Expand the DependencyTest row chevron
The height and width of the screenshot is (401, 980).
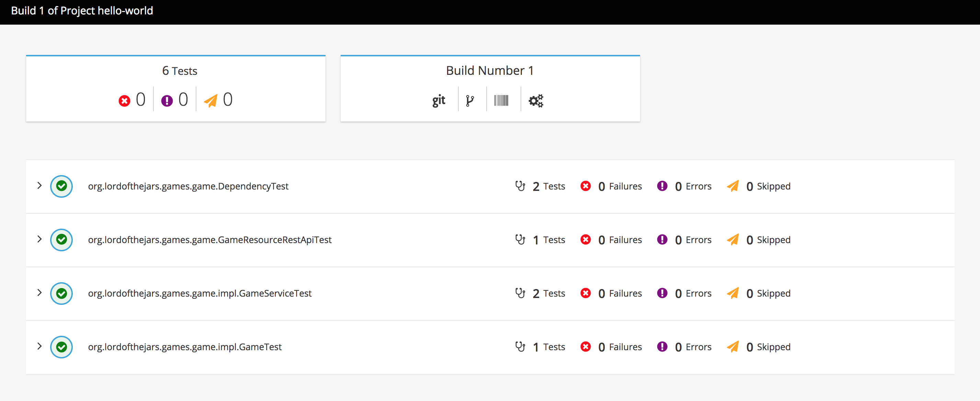pos(39,186)
